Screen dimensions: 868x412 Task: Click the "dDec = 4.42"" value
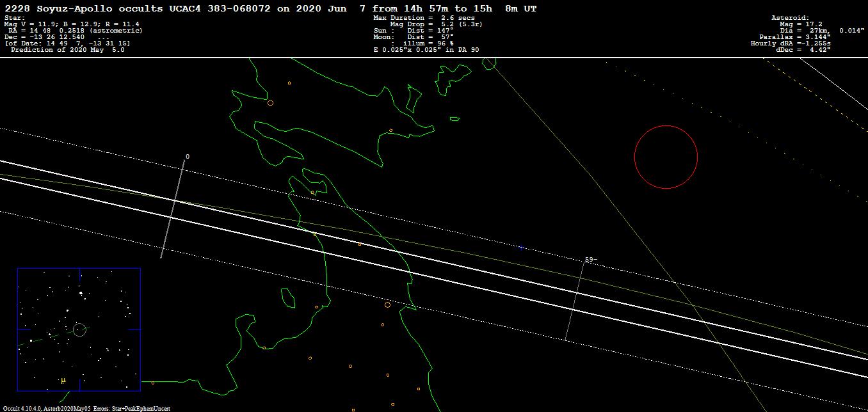pos(803,49)
